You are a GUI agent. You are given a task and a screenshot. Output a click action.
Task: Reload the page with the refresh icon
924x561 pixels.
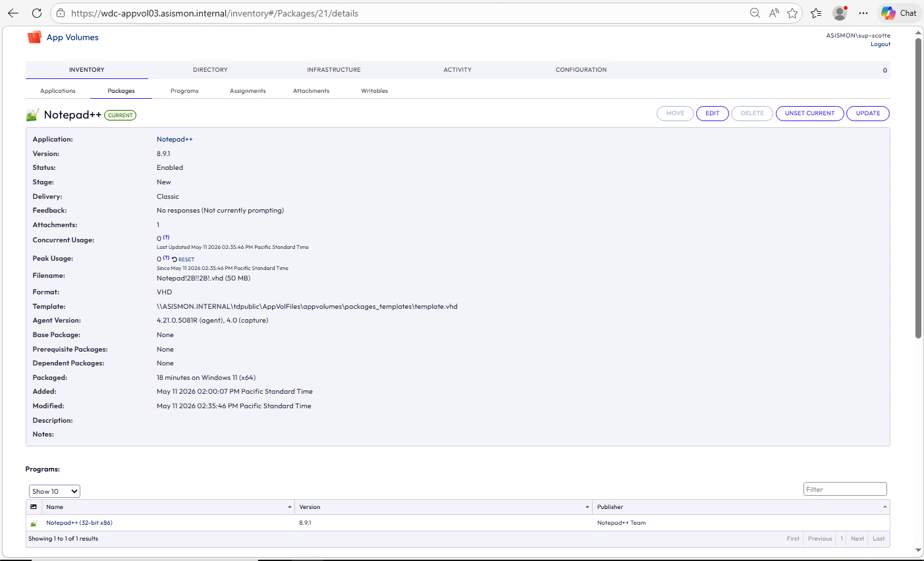click(x=37, y=13)
